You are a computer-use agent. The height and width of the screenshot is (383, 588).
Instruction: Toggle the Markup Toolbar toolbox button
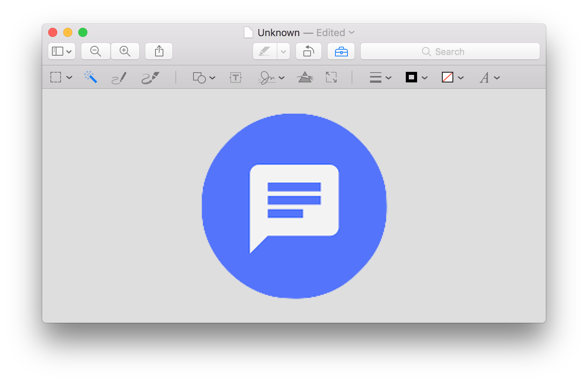point(341,51)
